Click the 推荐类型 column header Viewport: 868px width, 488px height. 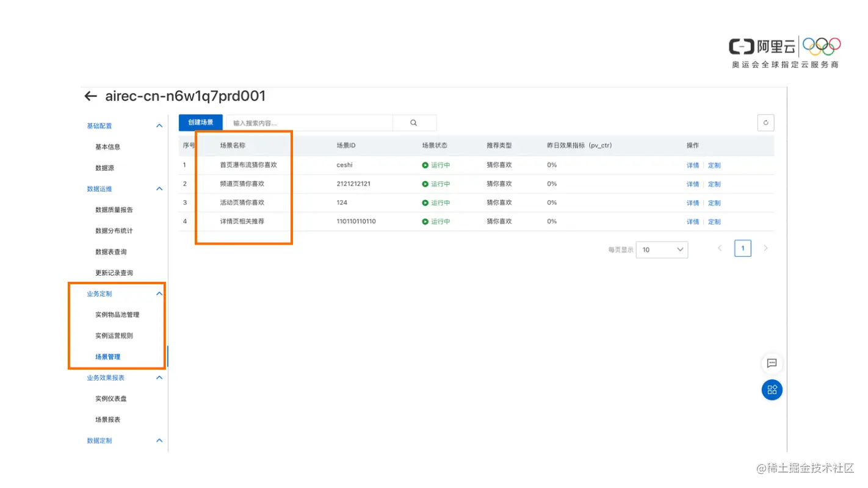pyautogui.click(x=499, y=146)
